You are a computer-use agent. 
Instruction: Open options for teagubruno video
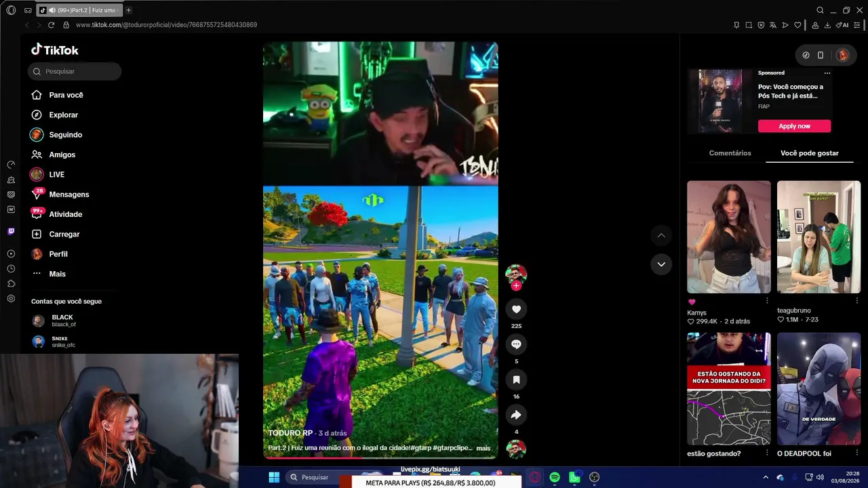coord(856,301)
